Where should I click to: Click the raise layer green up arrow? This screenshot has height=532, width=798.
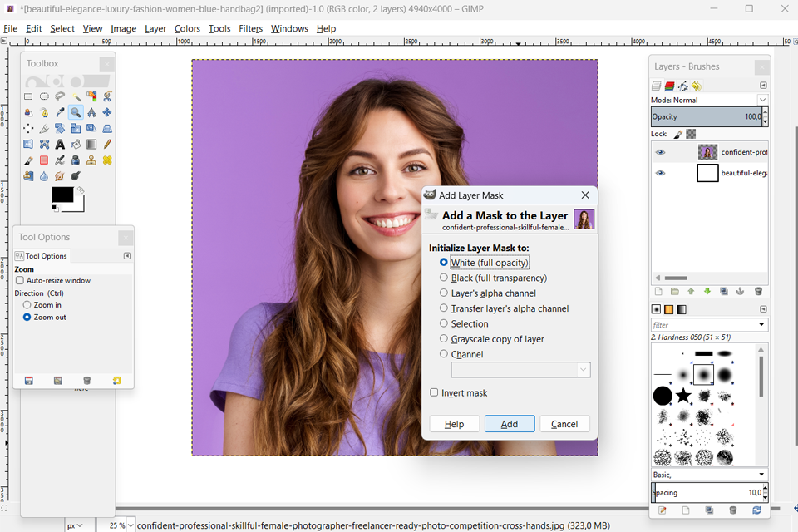pyautogui.click(x=691, y=291)
